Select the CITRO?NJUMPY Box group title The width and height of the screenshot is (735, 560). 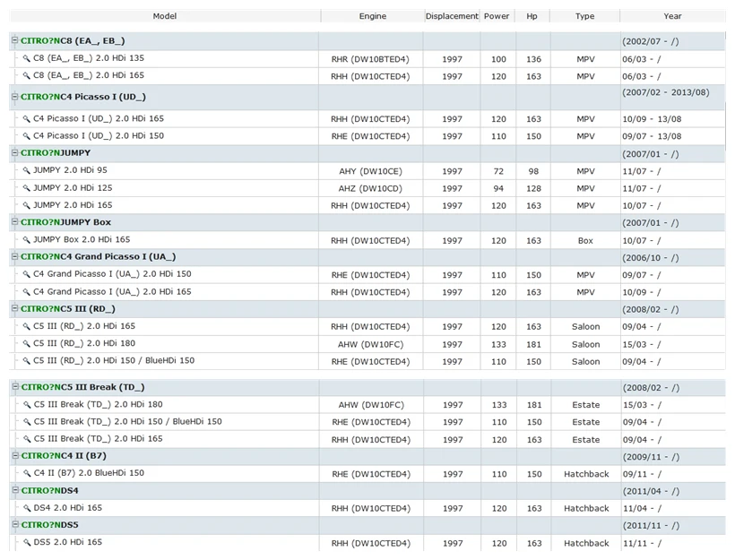coord(65,222)
